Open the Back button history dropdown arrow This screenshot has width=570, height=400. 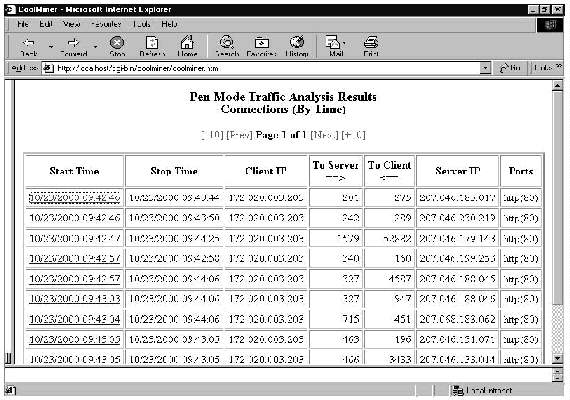(51, 47)
